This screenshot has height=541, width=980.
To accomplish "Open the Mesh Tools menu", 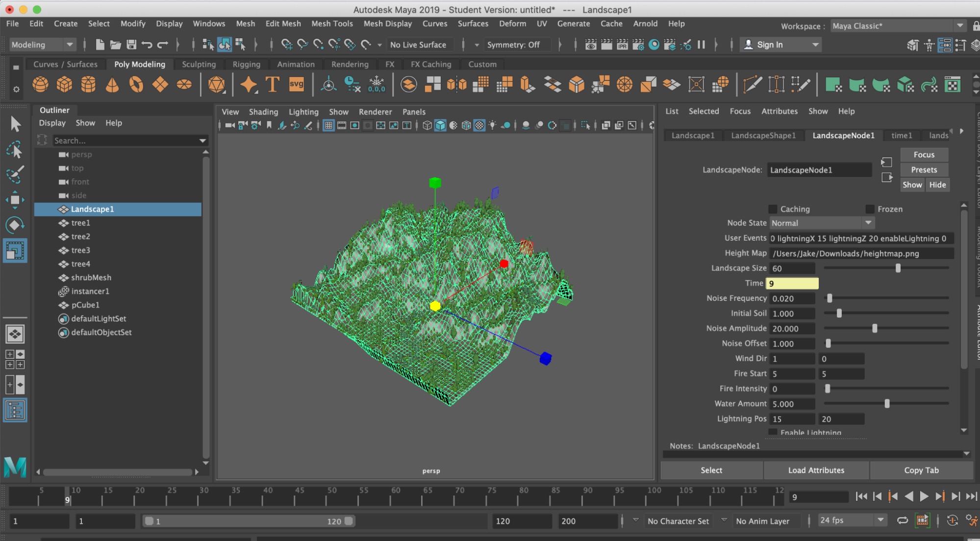I will click(x=332, y=24).
